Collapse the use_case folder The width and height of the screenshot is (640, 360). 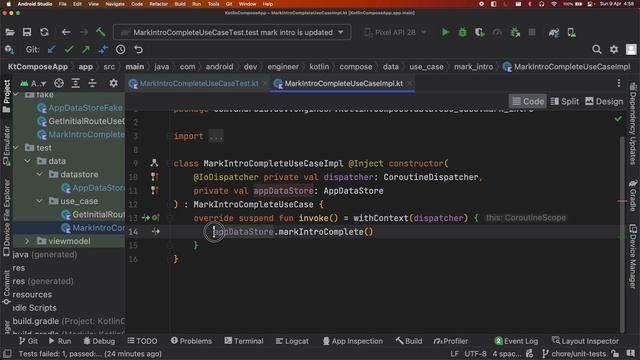[x=40, y=201]
